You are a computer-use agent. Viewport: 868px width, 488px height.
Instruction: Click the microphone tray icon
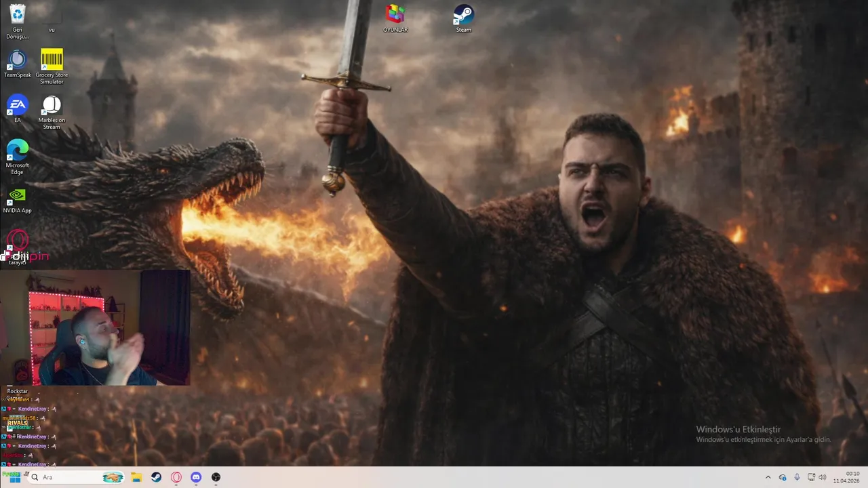click(x=797, y=477)
